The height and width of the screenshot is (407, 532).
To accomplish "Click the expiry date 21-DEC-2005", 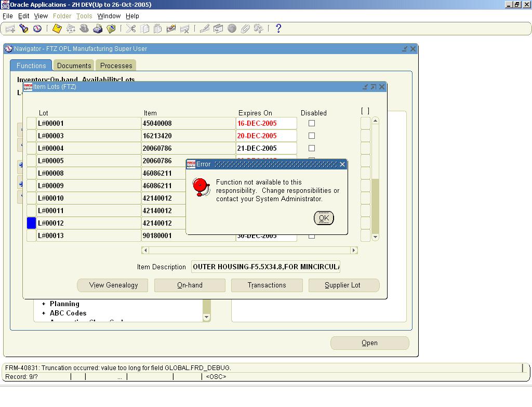I will click(x=266, y=148).
